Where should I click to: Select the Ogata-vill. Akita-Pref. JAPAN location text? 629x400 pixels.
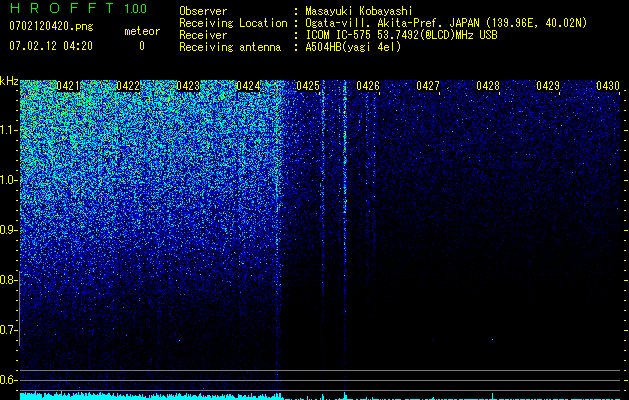[446, 23]
